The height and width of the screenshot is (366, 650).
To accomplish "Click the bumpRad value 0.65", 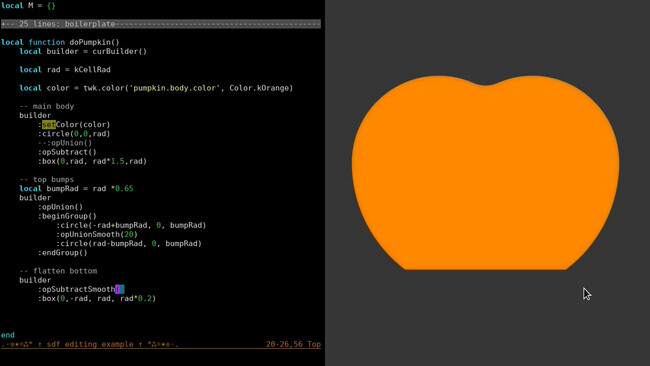I will pos(124,189).
